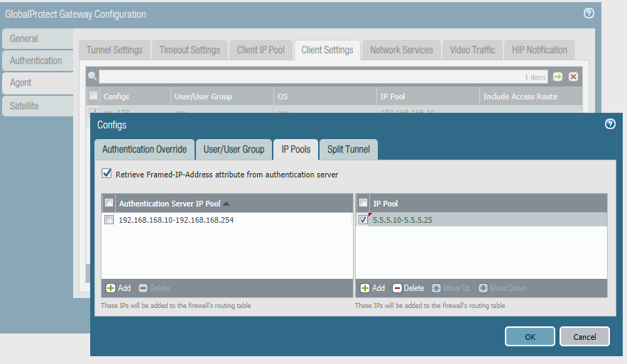Go to General section in sidebar
Screen dimensions: 627x364
click(x=38, y=39)
